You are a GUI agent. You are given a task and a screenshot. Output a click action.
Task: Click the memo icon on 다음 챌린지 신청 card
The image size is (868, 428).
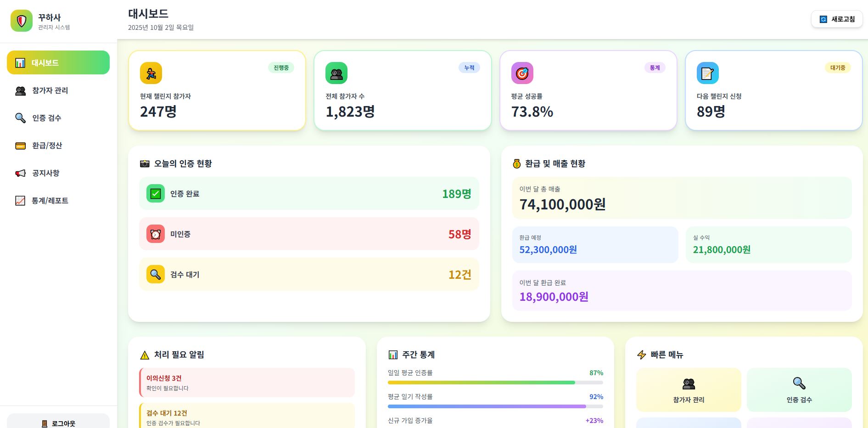point(708,73)
